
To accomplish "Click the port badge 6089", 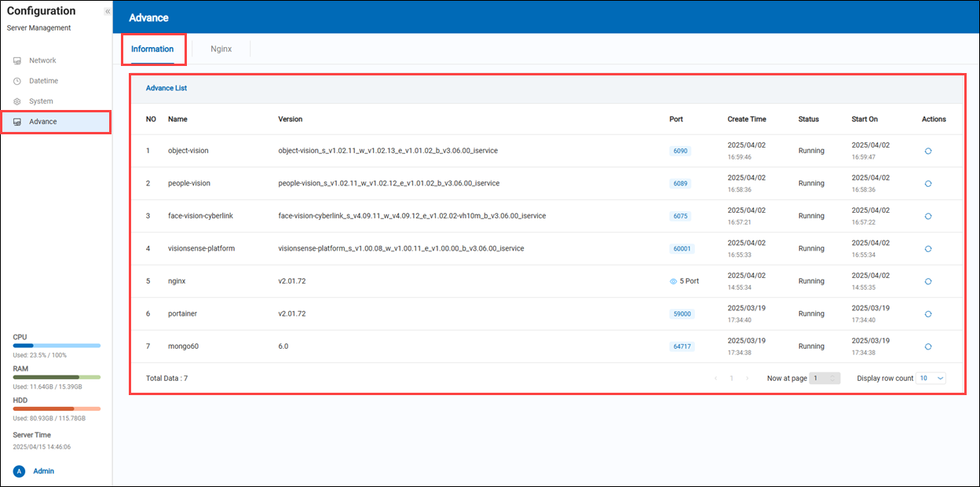I will tap(680, 184).
